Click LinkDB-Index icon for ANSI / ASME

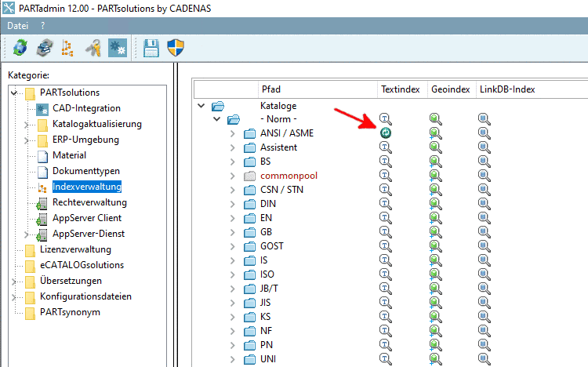pyautogui.click(x=485, y=133)
